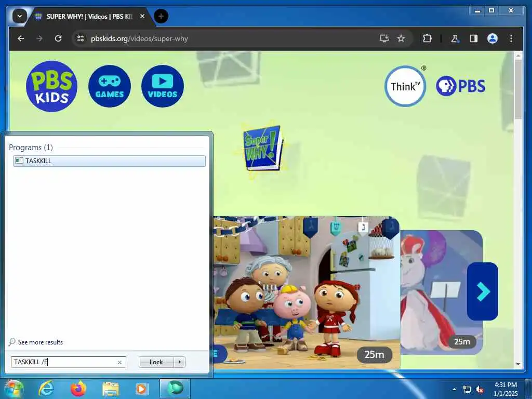Open site information icon in address bar
Screen dimensions: 532x399
click(x=81, y=38)
